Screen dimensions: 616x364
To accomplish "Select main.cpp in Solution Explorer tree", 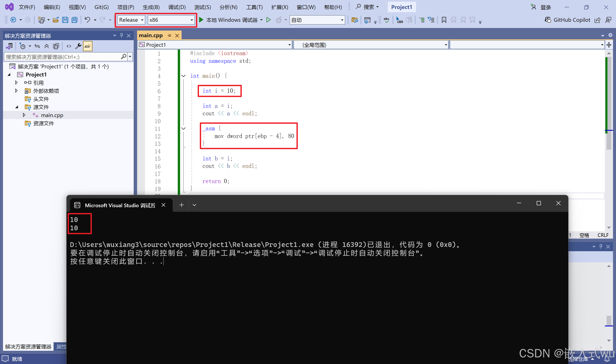I will click(52, 115).
